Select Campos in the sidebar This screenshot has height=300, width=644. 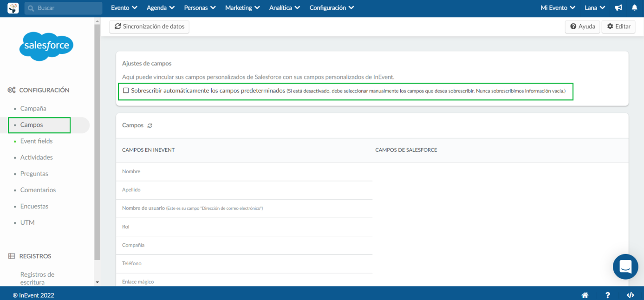[x=32, y=125]
